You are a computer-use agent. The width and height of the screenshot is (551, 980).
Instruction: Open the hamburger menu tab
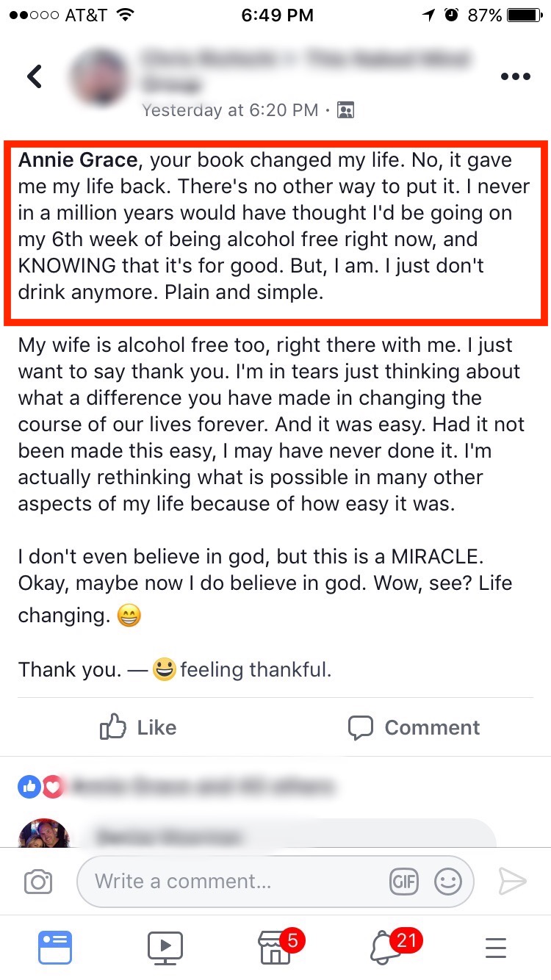(496, 947)
